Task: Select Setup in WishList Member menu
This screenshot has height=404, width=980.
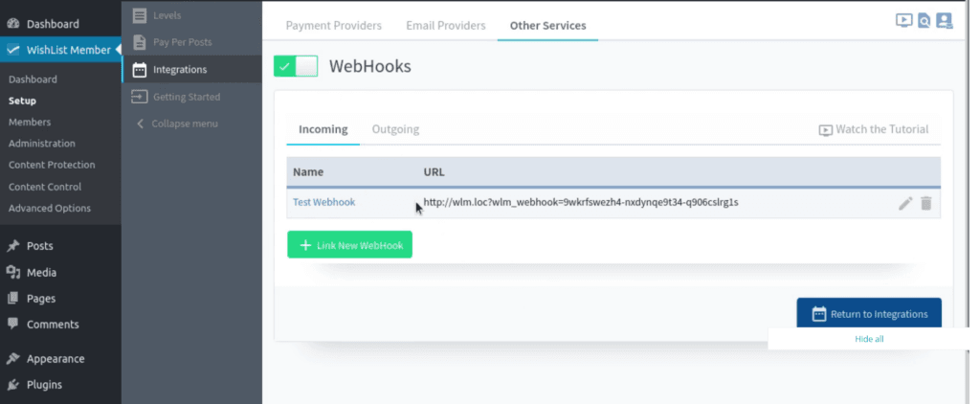Action: (x=23, y=101)
